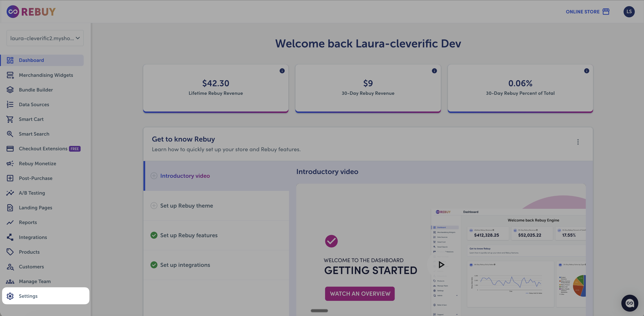Click info icon on 30-Day Percent card
Image resolution: width=644 pixels, height=316 pixels.
(586, 71)
